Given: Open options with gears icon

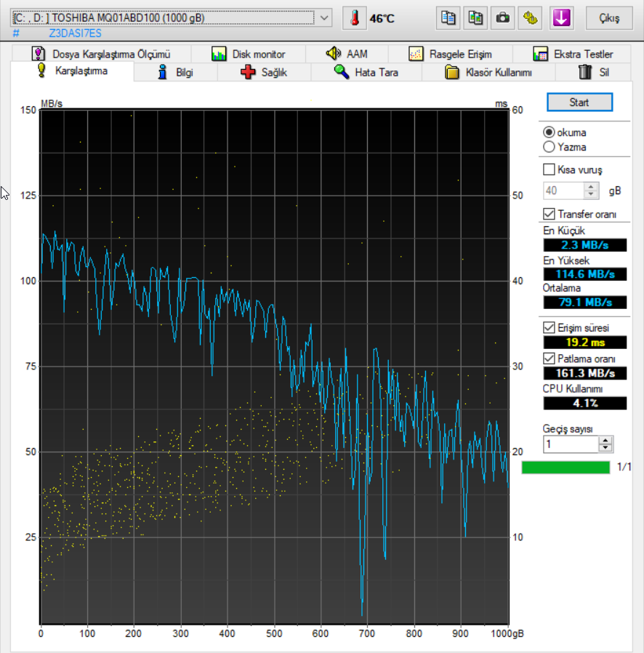Looking at the screenshot, I should pyautogui.click(x=530, y=18).
